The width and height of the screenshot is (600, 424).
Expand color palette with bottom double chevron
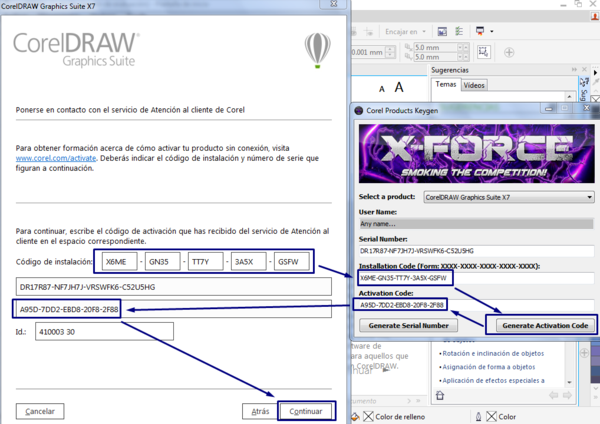596,398
